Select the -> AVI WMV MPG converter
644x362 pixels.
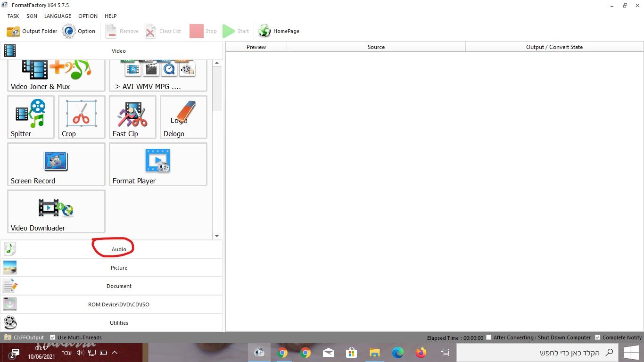158,75
